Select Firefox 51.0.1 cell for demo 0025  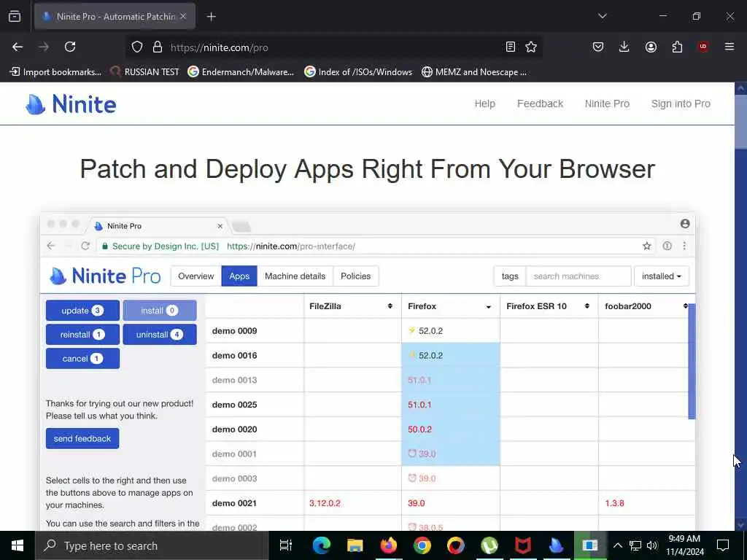pyautogui.click(x=451, y=405)
